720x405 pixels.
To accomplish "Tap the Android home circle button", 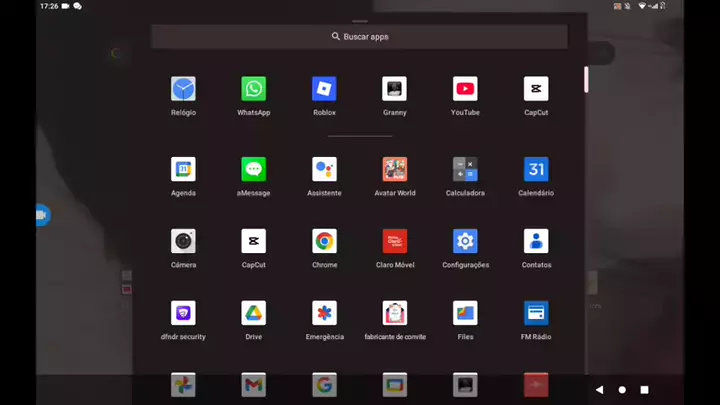I will (x=622, y=389).
